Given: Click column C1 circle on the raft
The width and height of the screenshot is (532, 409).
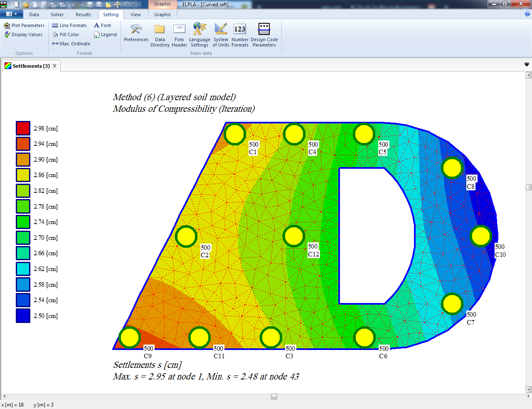Looking at the screenshot, I should (x=235, y=134).
